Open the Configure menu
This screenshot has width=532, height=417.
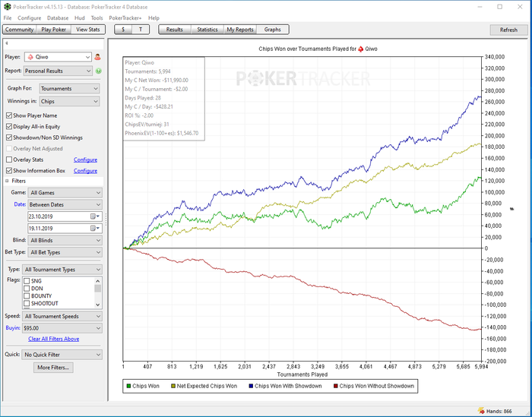pos(29,18)
